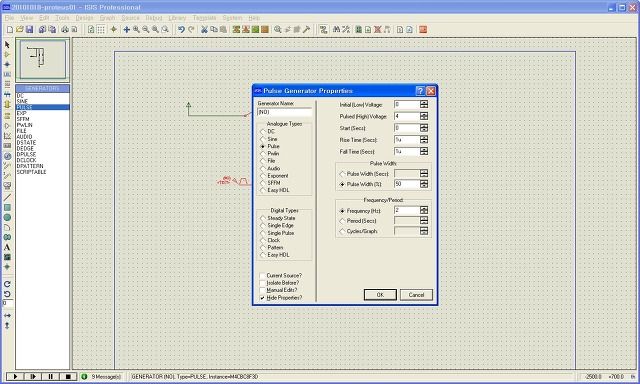This screenshot has width=640, height=384.
Task: Click Cancel in Pulse Generator Properties
Action: (416, 295)
